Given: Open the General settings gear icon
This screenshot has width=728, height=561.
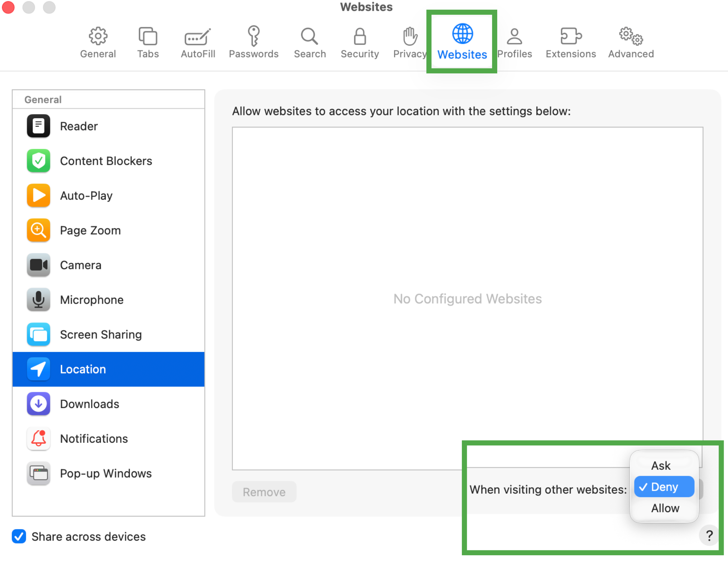Looking at the screenshot, I should pos(98,36).
